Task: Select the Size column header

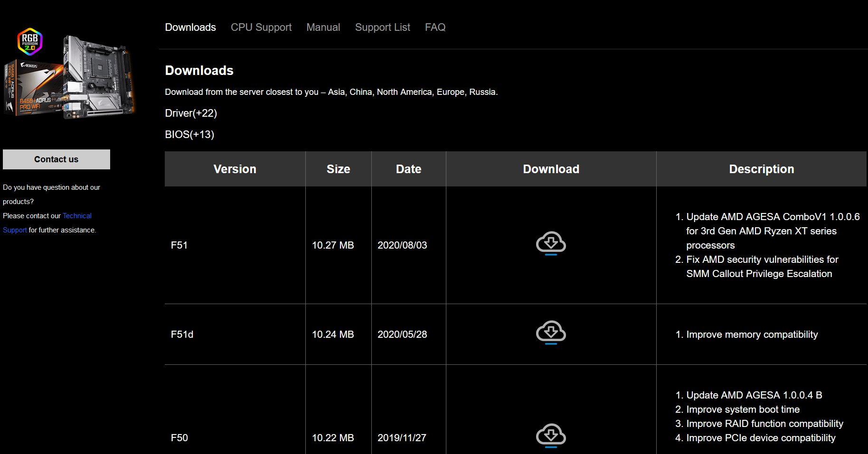Action: tap(339, 169)
